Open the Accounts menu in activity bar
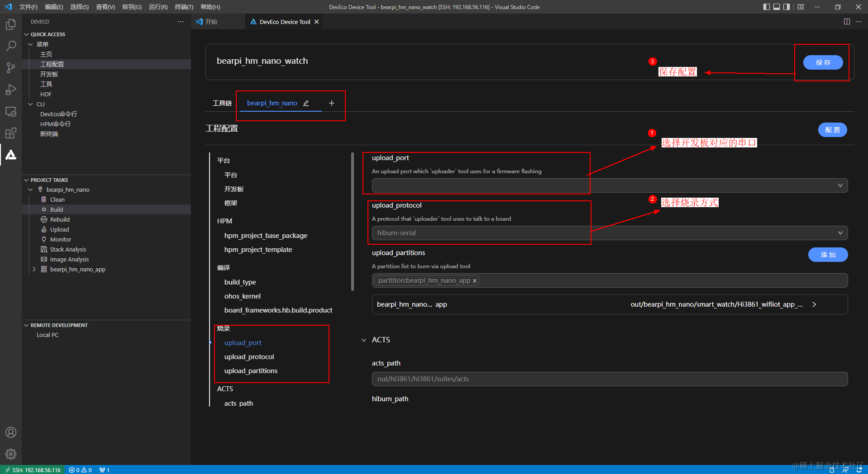This screenshot has width=868, height=474. tap(11, 432)
